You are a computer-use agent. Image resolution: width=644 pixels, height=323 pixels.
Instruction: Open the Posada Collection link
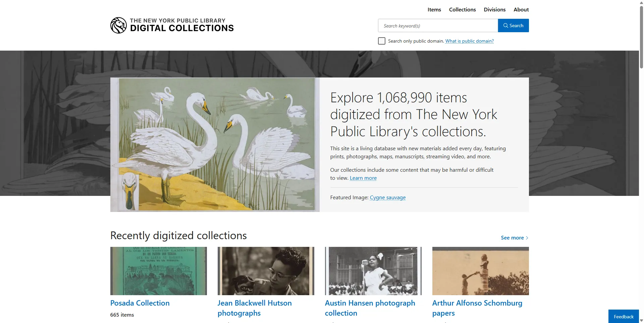click(140, 303)
